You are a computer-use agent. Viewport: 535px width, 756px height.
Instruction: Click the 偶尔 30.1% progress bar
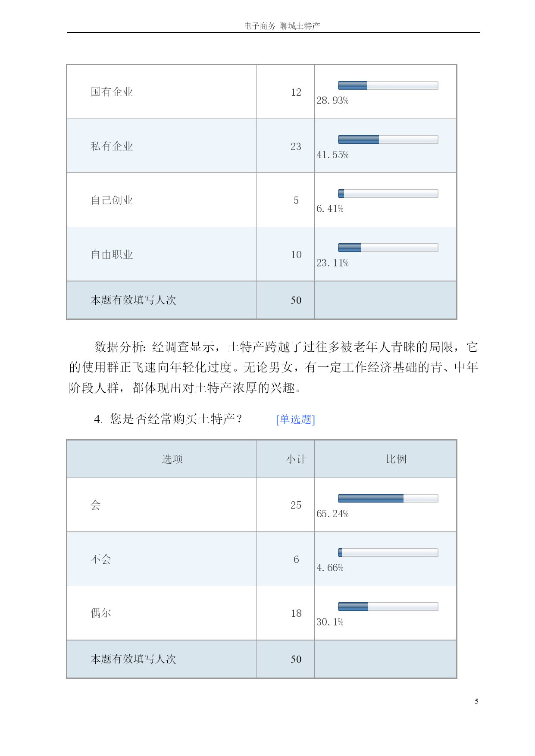(388, 606)
